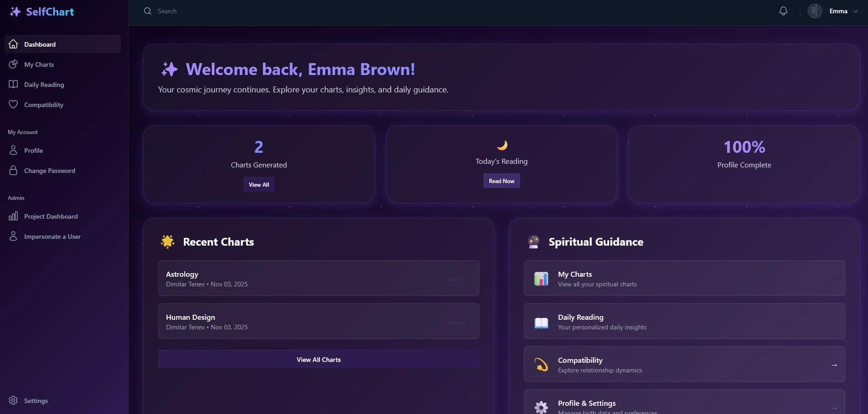Image resolution: width=868 pixels, height=414 pixels.
Task: Expand the Emma user menu chevron
Action: [x=856, y=11]
